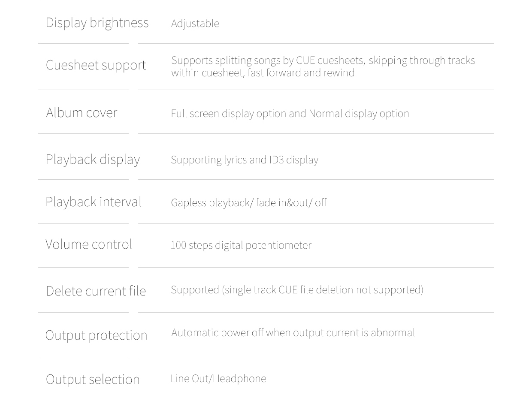
Task: Select the "Album cover" label
Action: 82,113
